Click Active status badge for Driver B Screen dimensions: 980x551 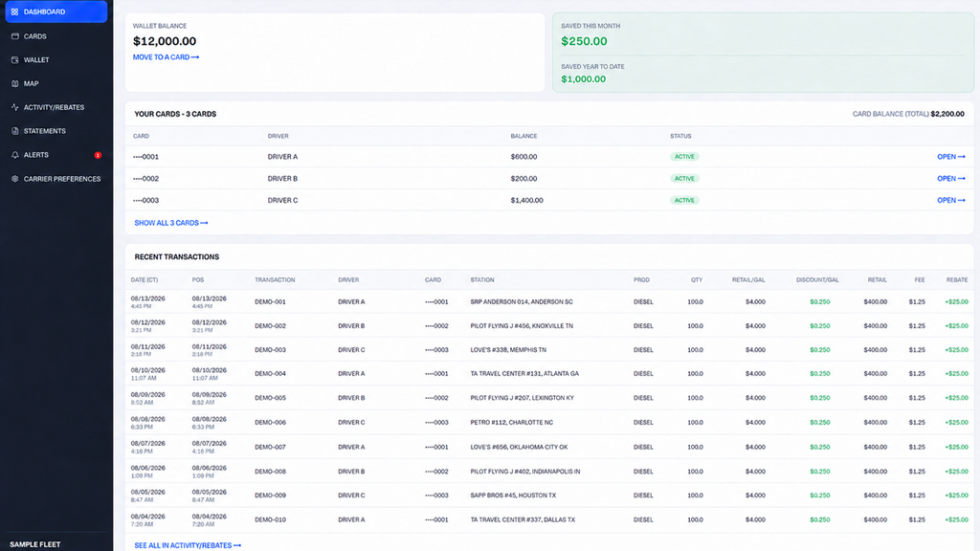684,179
